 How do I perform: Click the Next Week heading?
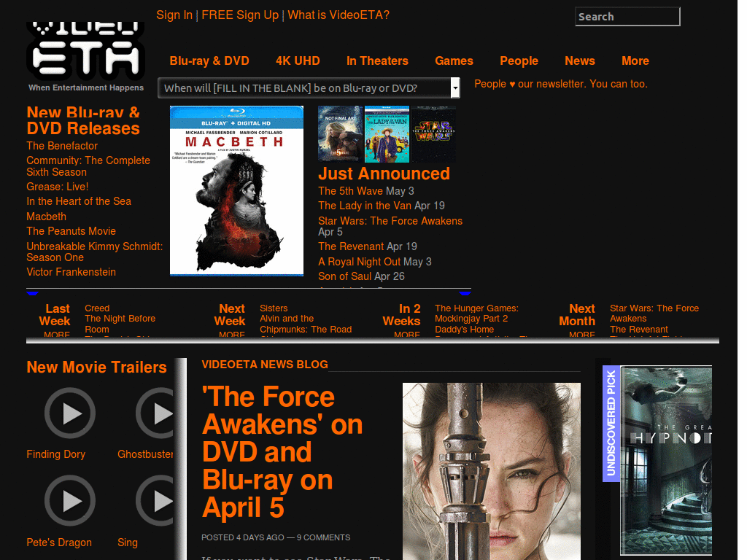(230, 315)
